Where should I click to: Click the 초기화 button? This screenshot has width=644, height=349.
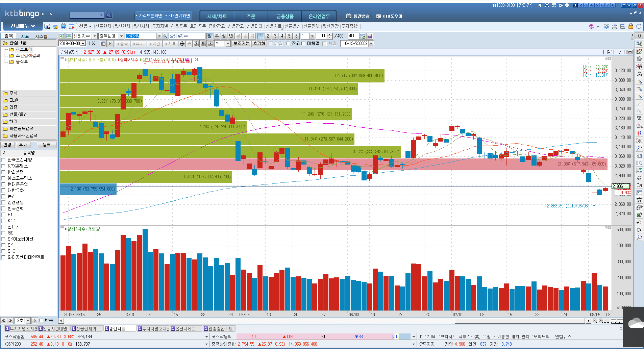coord(259,44)
